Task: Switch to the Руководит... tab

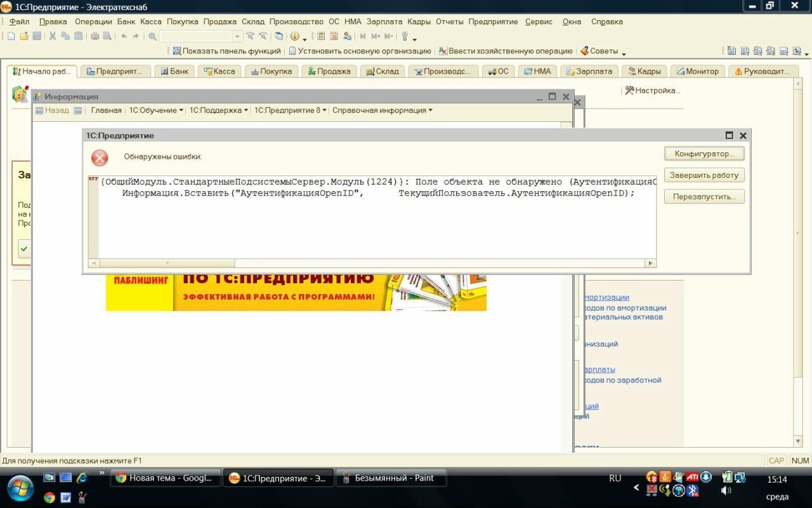Action: 763,71
